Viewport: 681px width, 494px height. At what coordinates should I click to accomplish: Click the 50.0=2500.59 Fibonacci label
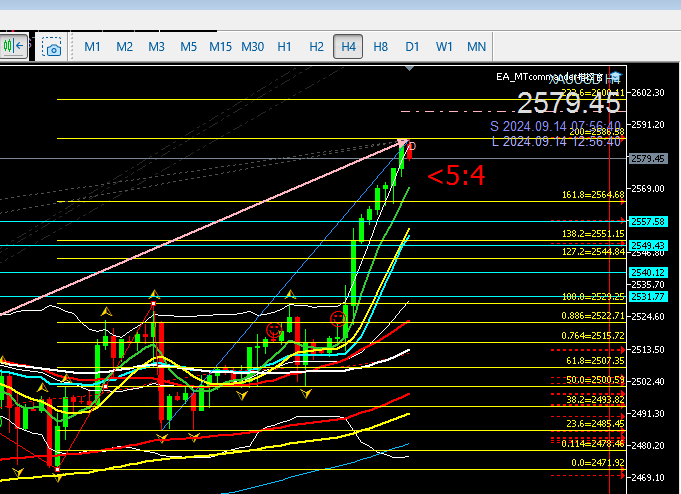[x=595, y=380]
